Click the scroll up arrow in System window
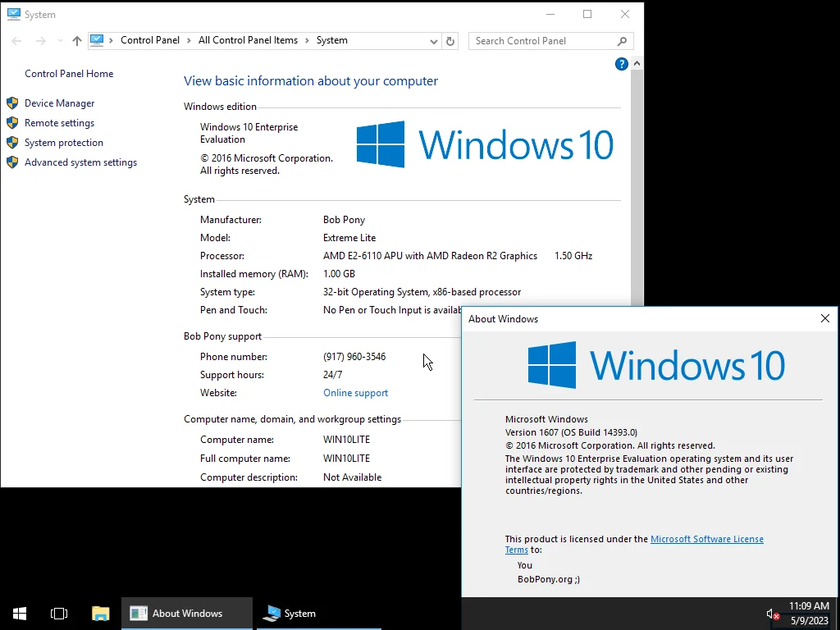The image size is (840, 630). coord(637,64)
